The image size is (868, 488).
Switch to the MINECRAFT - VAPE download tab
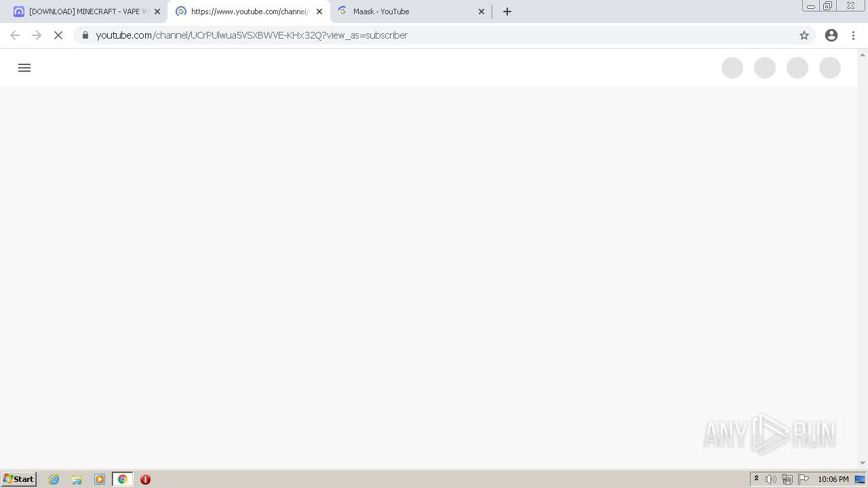tap(87, 12)
